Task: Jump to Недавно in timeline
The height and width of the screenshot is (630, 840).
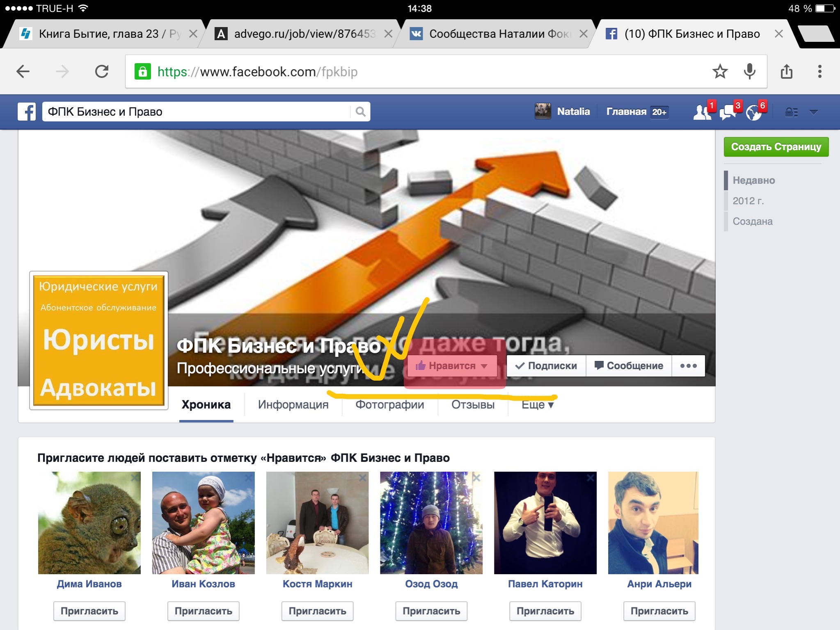Action: pos(754,180)
